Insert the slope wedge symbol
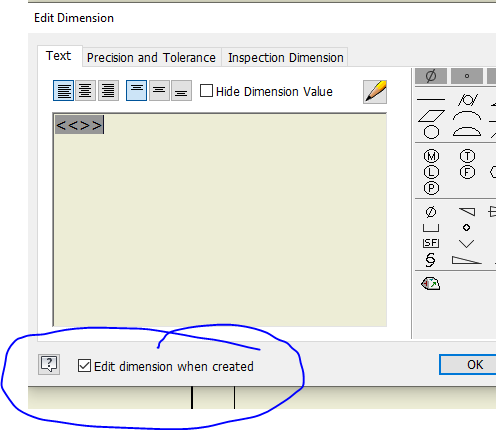The width and height of the screenshot is (496, 430). click(x=466, y=260)
